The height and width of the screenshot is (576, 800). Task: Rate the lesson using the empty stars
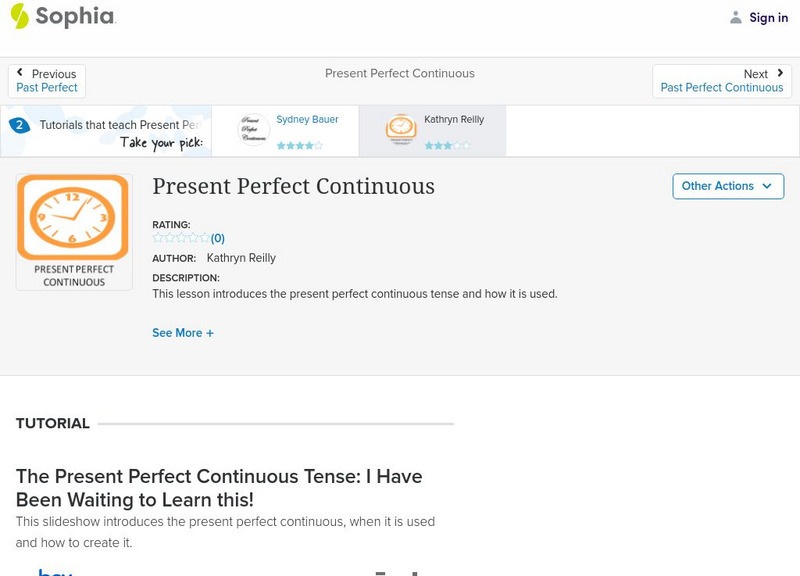(x=180, y=238)
